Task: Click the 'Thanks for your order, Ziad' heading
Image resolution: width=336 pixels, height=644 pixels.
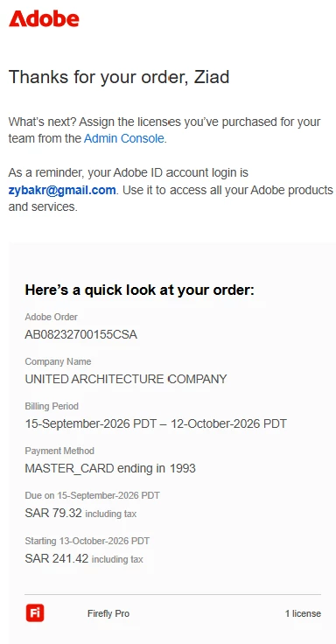Action: [x=119, y=77]
